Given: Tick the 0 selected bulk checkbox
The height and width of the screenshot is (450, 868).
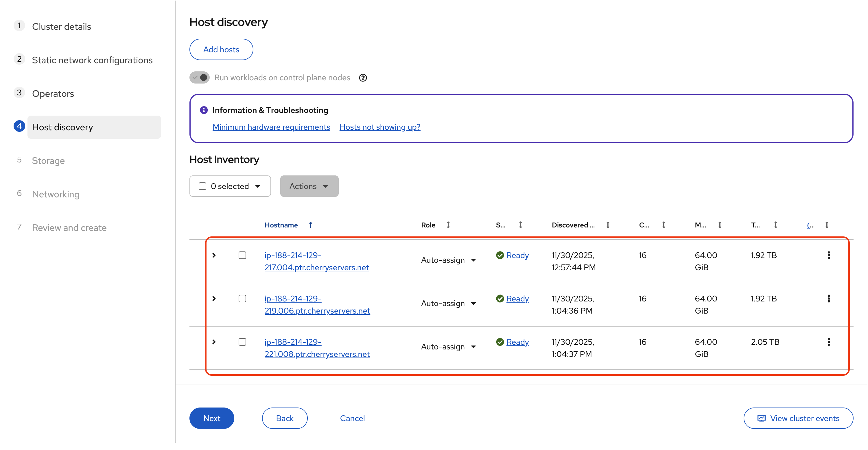Looking at the screenshot, I should [202, 186].
